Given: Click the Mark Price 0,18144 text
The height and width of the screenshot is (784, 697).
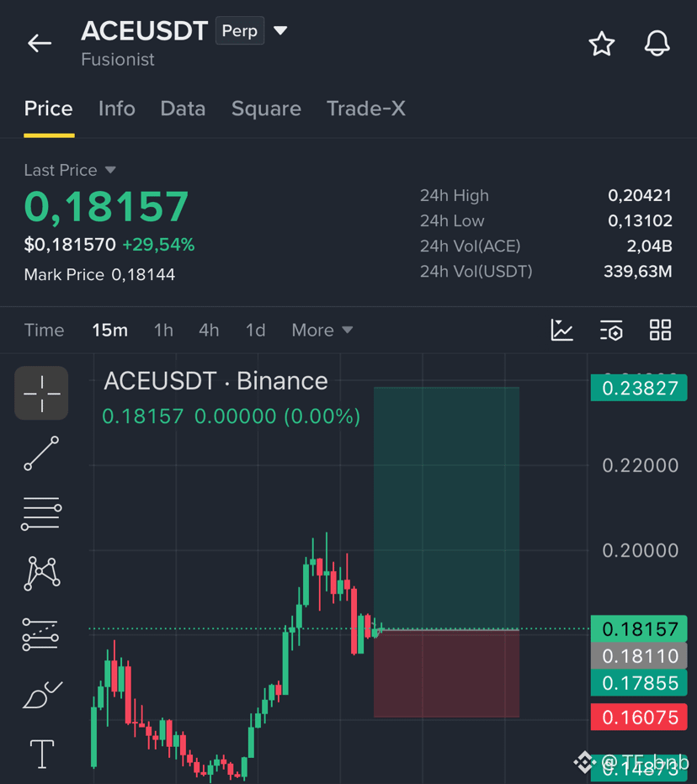Looking at the screenshot, I should coord(99,274).
